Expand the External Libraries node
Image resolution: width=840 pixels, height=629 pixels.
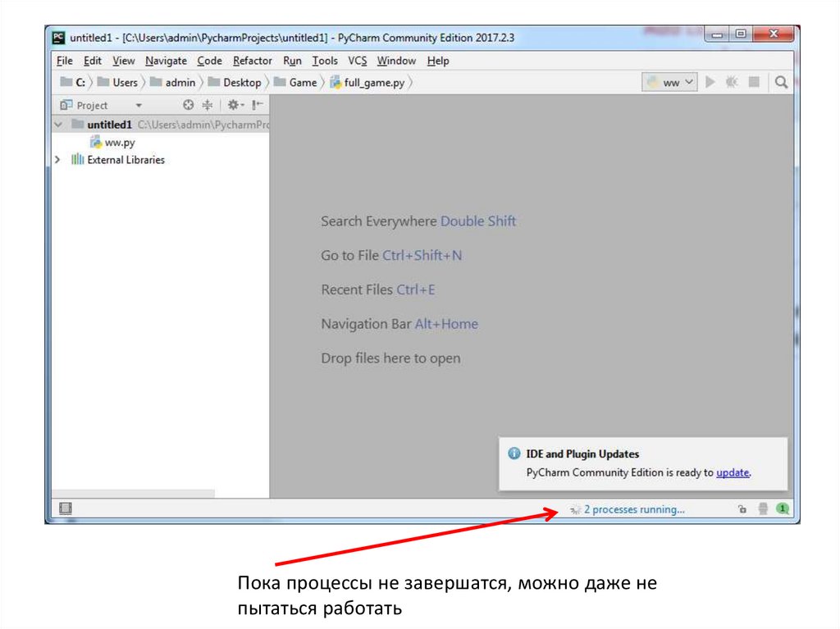click(57, 160)
